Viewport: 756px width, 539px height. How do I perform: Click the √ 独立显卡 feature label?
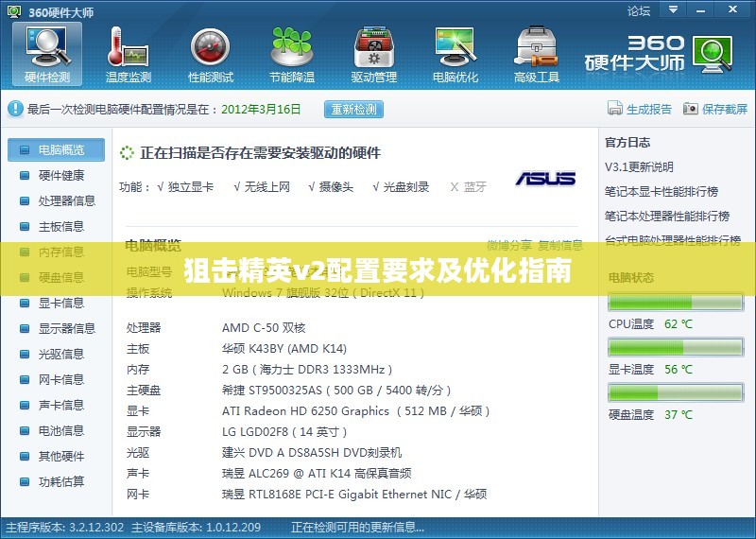click(185, 186)
